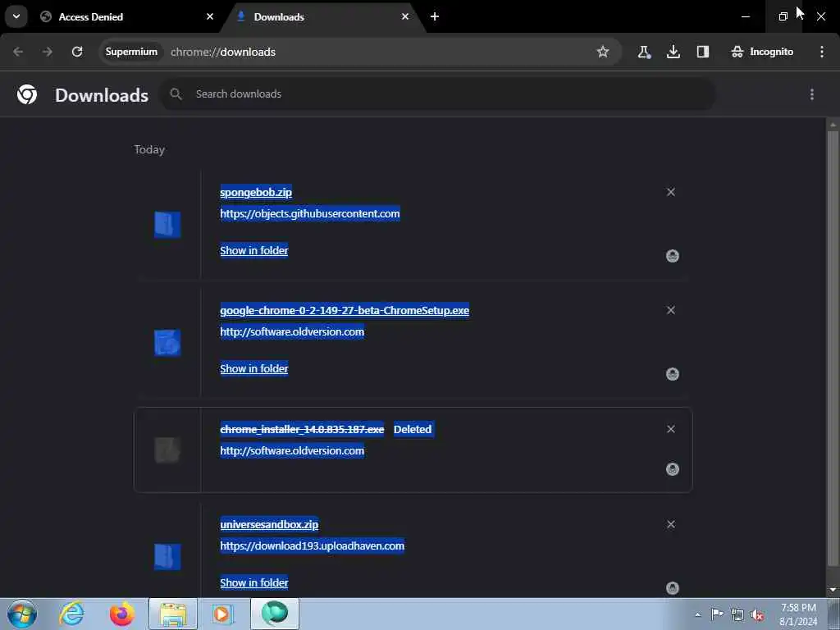840x630 pixels.
Task: Click incognito badge on chrome_installer entry
Action: (x=673, y=469)
